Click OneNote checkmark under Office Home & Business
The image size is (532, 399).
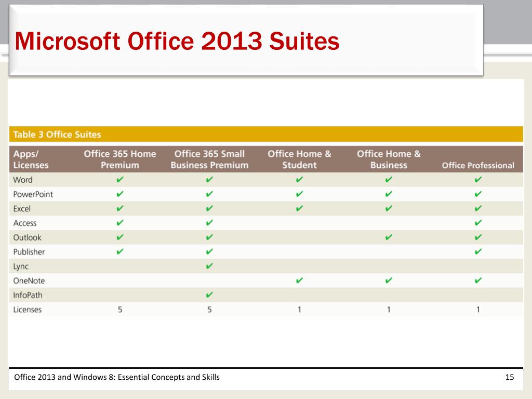389,280
